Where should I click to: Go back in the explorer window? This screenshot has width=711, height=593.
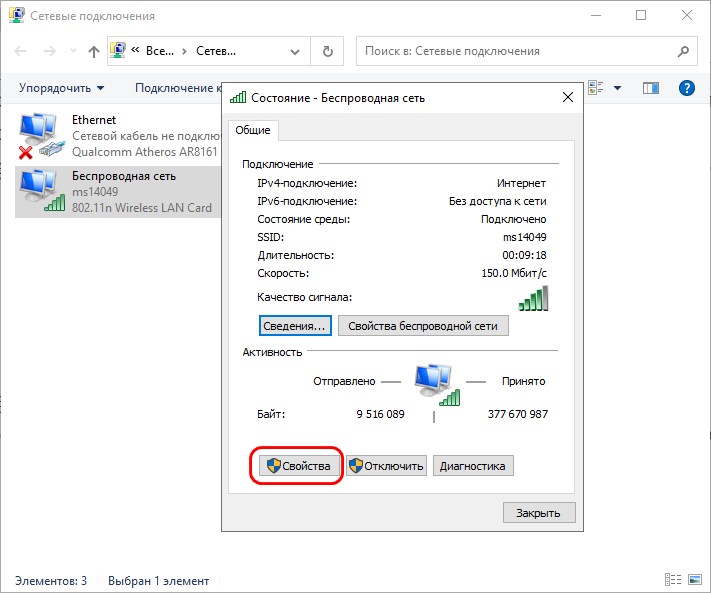pos(20,51)
